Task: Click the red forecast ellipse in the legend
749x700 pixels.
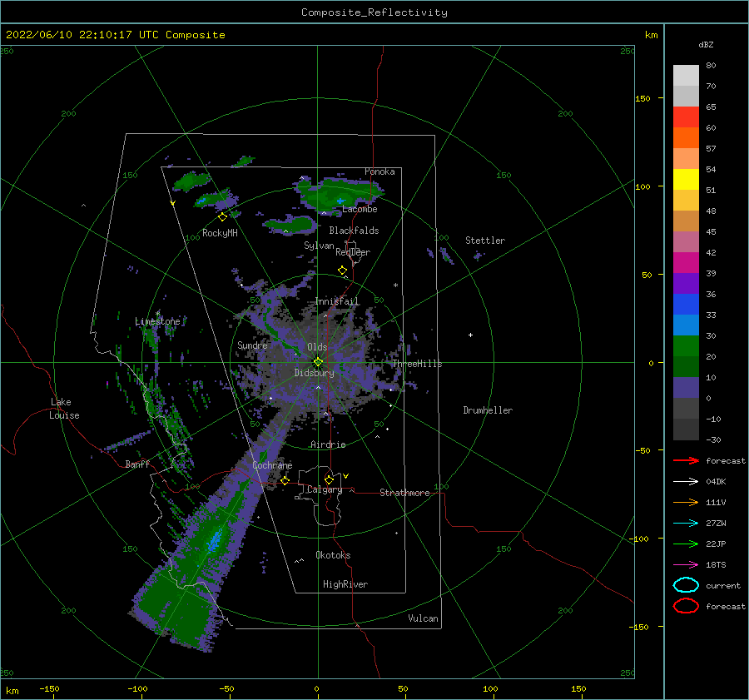Action: [x=686, y=606]
